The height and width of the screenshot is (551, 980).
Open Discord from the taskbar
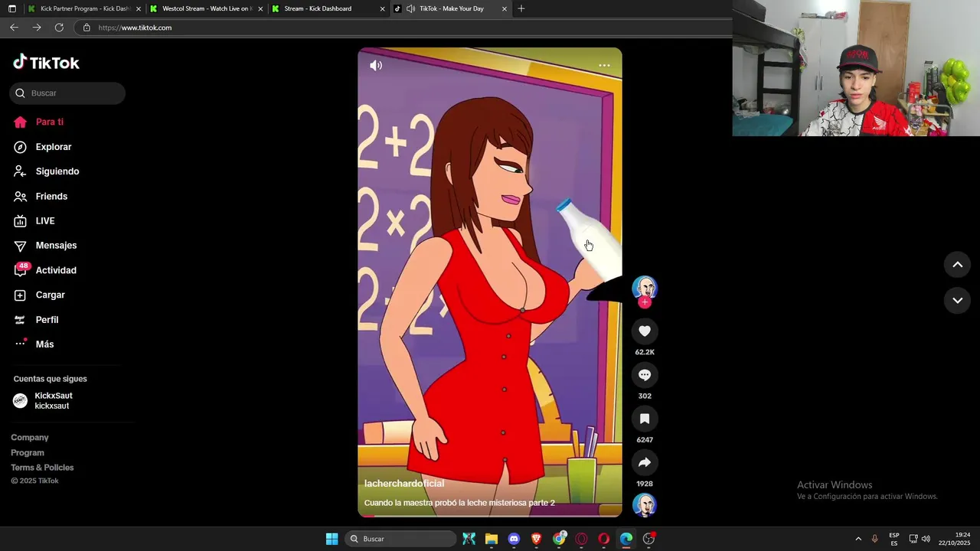coord(514,540)
